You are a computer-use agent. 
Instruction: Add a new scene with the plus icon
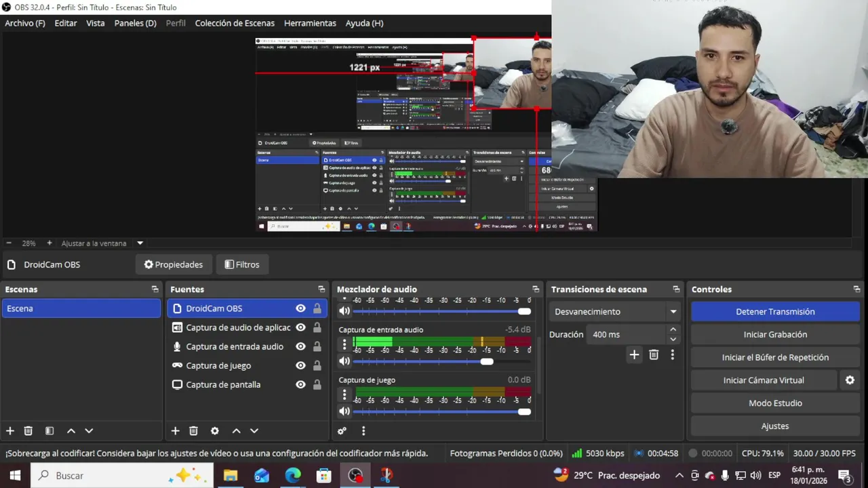click(10, 430)
